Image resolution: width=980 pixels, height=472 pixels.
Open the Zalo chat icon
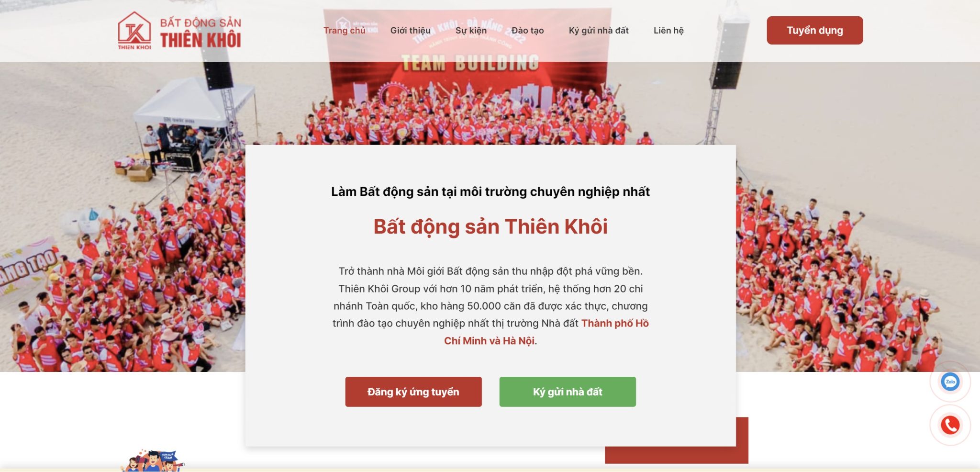[x=950, y=382]
